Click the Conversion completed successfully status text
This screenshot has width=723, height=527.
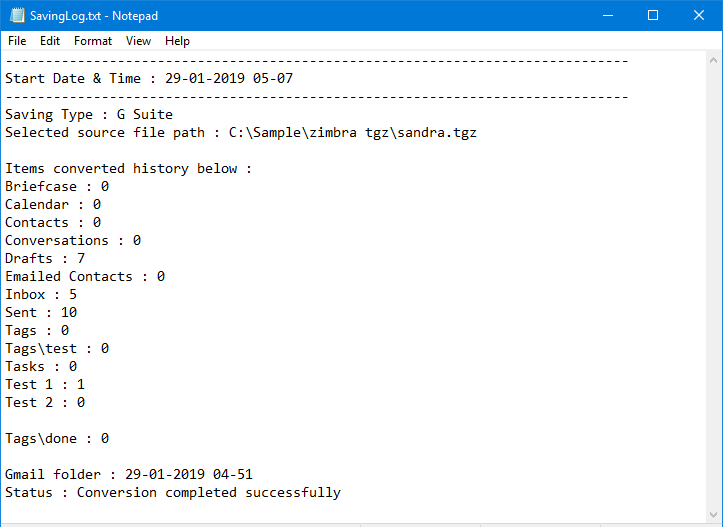[x=209, y=492]
